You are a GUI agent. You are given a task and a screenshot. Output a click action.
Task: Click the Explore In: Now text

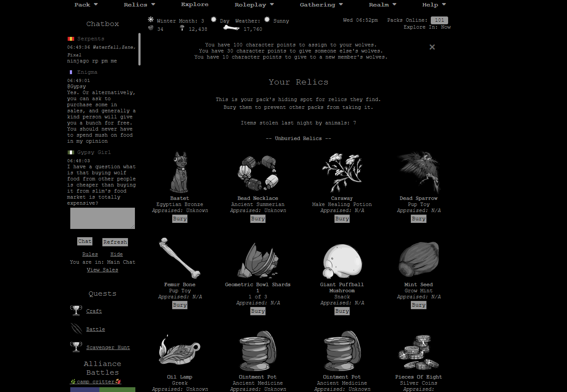pyautogui.click(x=427, y=27)
